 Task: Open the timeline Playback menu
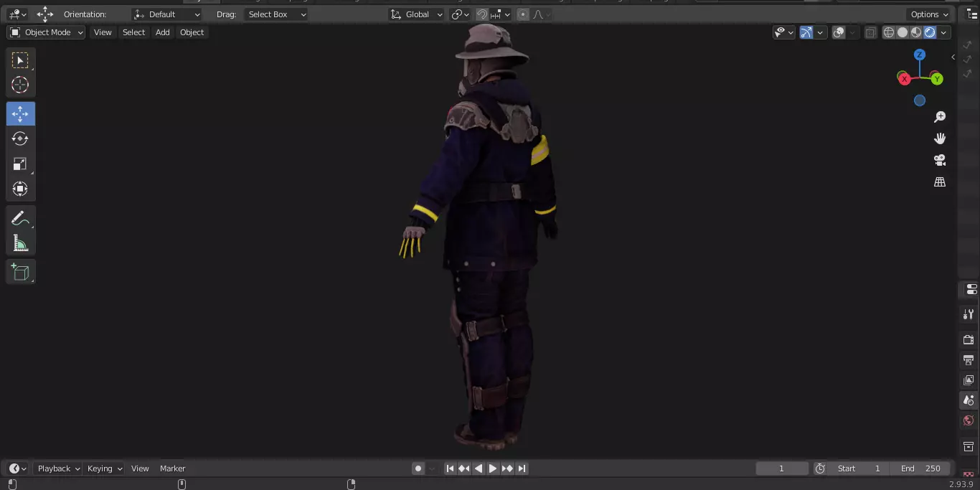pos(58,468)
